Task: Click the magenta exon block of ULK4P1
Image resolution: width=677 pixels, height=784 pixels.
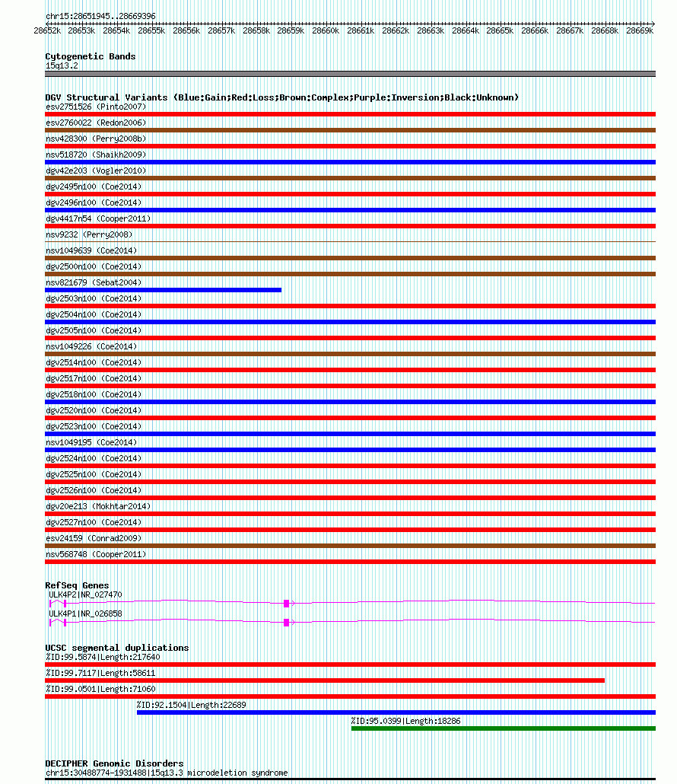Action: [286, 623]
